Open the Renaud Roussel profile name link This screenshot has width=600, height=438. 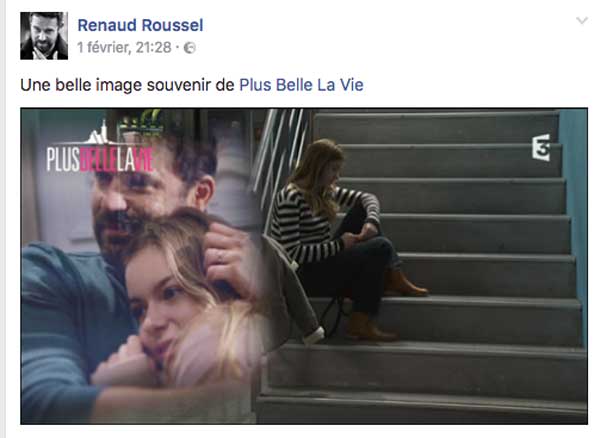(140, 25)
